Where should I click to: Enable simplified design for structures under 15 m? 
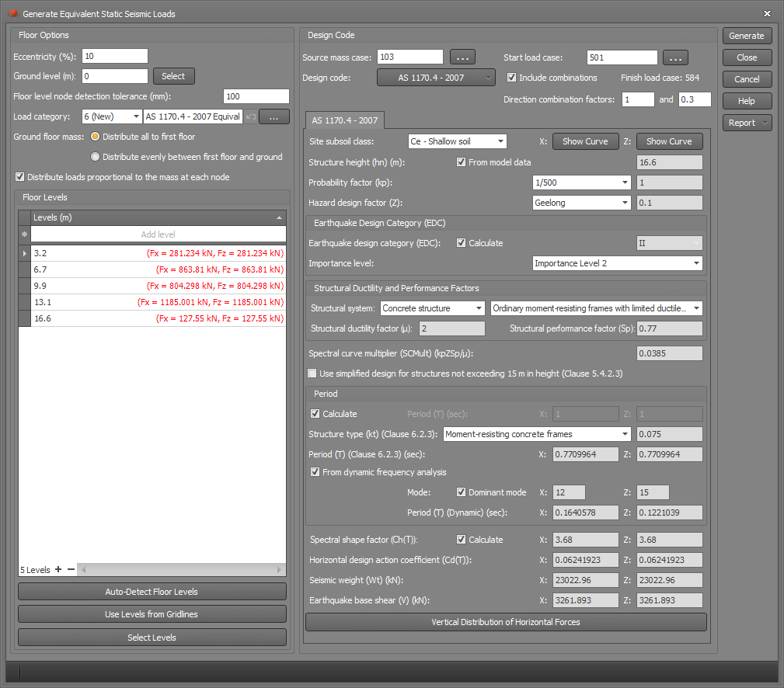[x=312, y=374]
